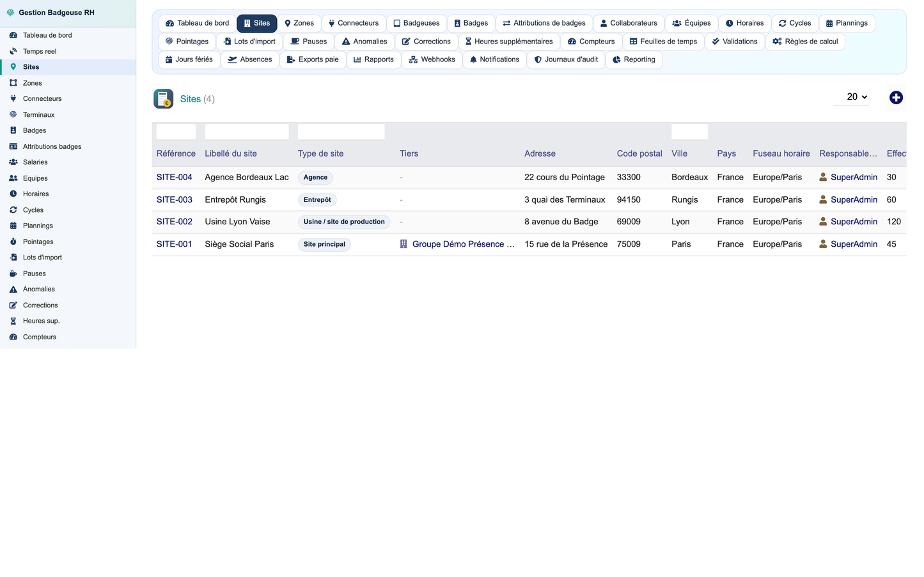
Task: Sort by Adresse column header
Action: [540, 153]
